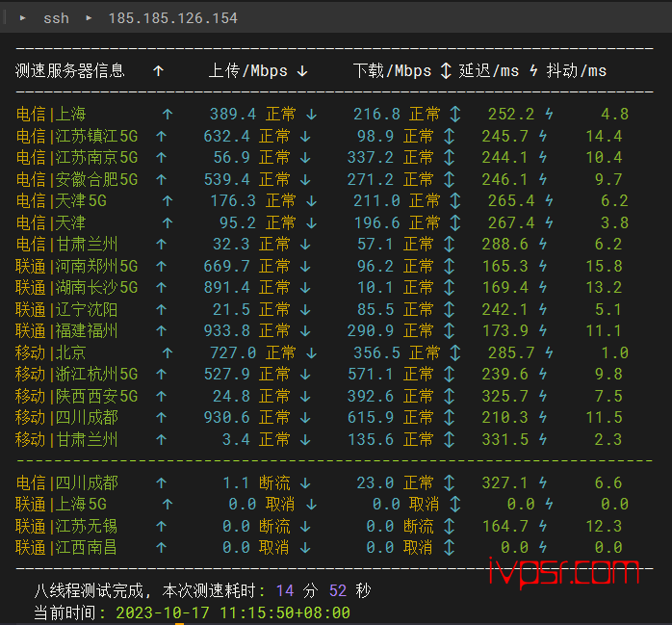
Task: Click the latency value 164.7
Action: [x=505, y=527]
